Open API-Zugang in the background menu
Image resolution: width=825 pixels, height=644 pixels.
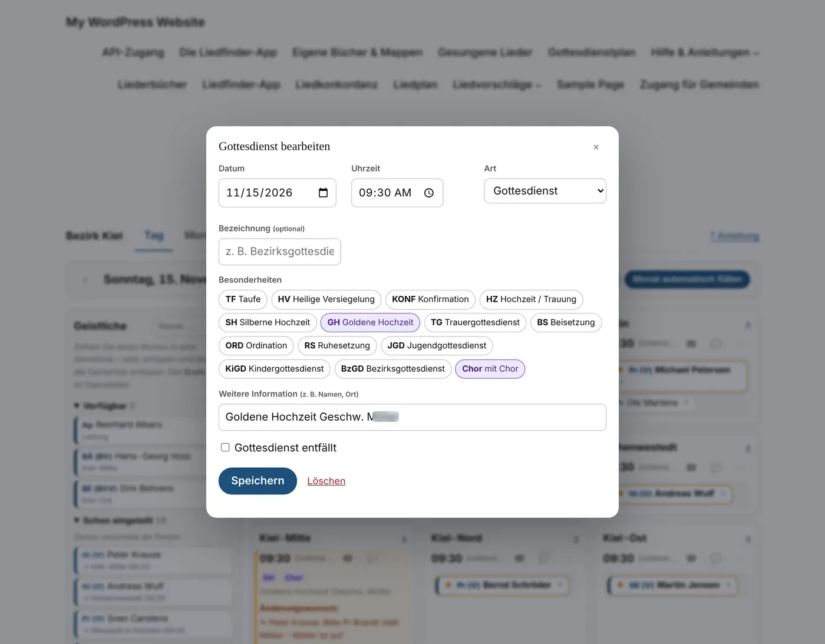[x=133, y=52]
